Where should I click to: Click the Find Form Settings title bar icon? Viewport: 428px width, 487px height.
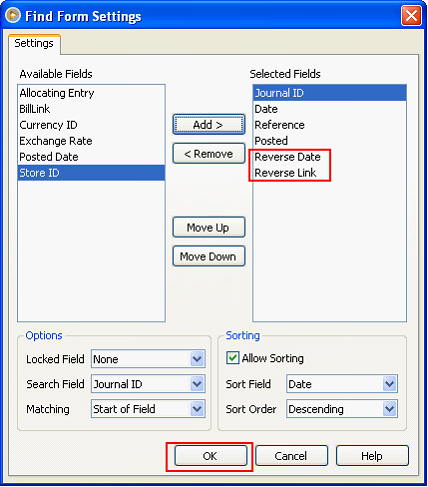point(13,15)
